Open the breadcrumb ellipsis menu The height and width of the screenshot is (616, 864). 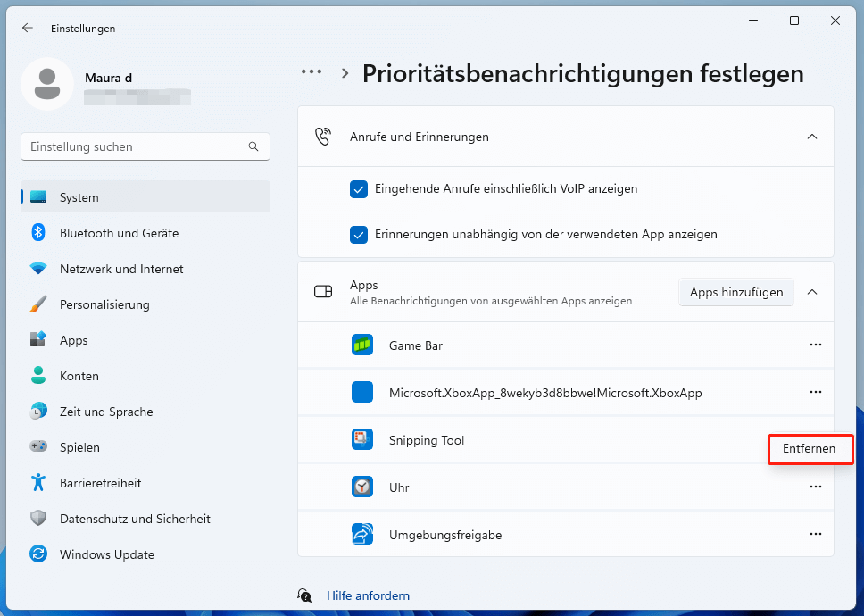click(311, 73)
